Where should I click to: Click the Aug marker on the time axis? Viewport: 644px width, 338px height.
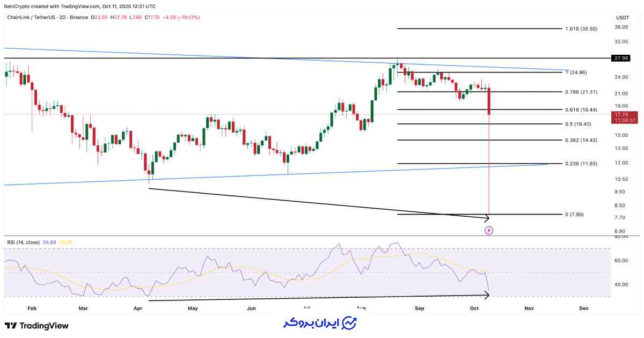(361, 308)
